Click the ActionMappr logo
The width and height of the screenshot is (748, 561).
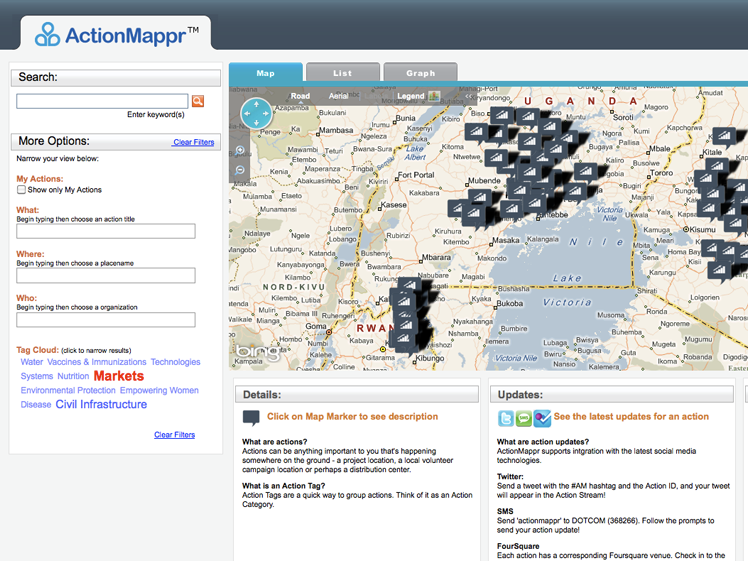[117, 35]
